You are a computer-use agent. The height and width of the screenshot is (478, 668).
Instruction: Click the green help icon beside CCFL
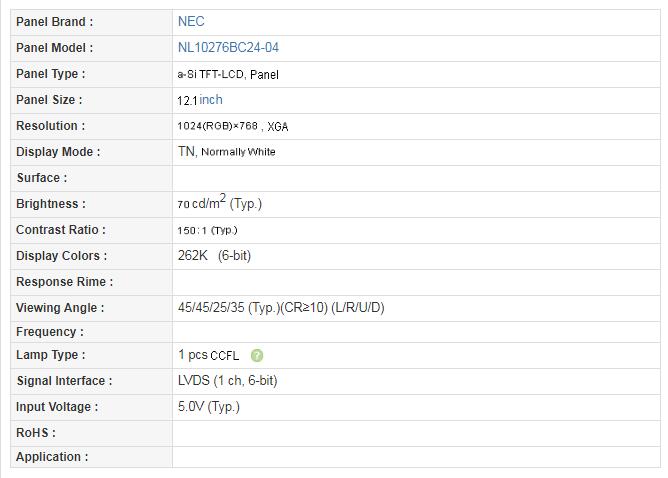257,355
